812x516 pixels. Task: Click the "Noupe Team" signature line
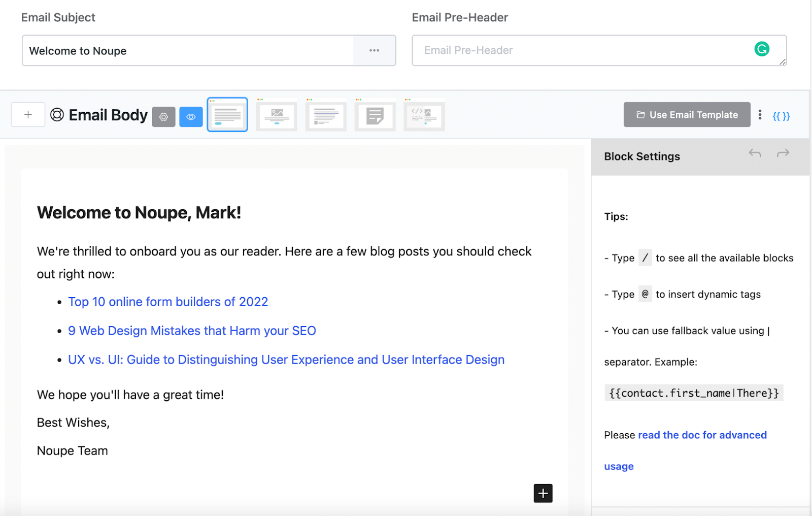(x=73, y=450)
